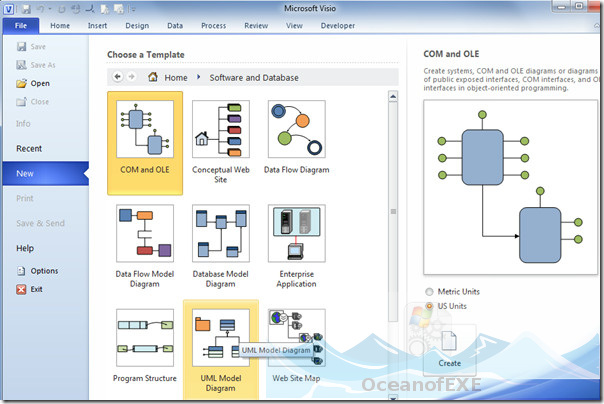The image size is (604, 404).
Task: Click the COM and OLE preview image
Action: (x=511, y=187)
